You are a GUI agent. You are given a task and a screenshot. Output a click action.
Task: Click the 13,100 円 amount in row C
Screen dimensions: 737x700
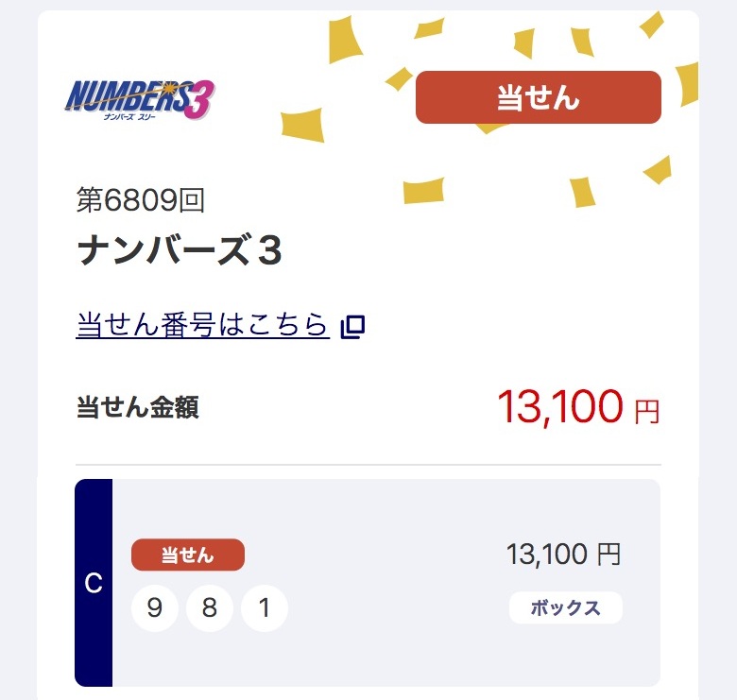pyautogui.click(x=563, y=555)
